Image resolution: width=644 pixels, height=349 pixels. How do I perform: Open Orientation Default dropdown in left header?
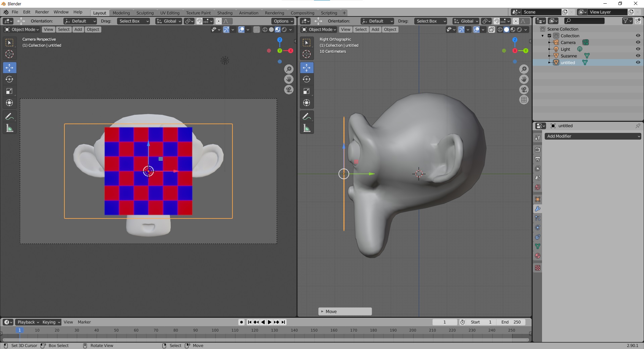pos(80,21)
